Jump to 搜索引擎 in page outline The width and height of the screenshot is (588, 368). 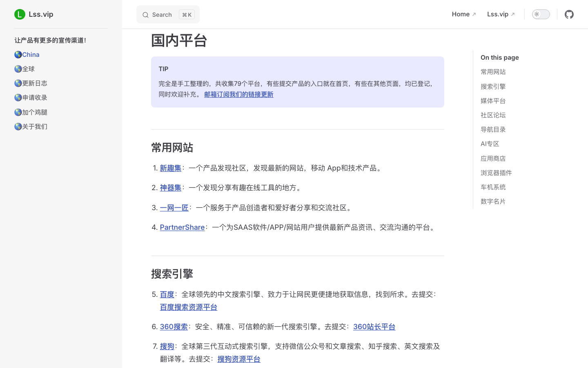pyautogui.click(x=493, y=87)
